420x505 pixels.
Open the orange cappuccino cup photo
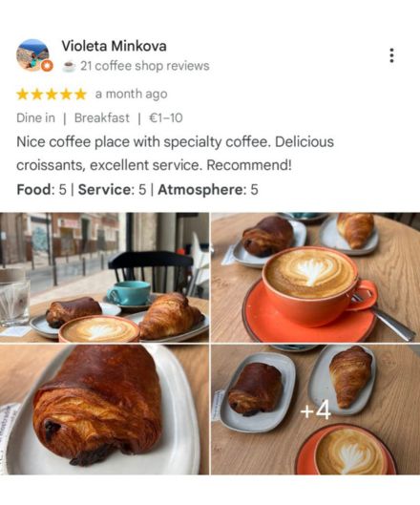315,277
